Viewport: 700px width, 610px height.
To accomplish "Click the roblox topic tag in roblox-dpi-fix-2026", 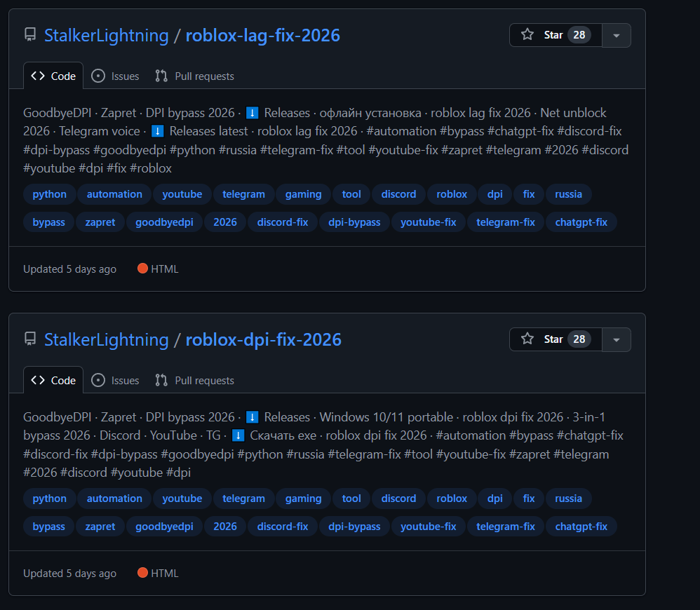I will [452, 499].
